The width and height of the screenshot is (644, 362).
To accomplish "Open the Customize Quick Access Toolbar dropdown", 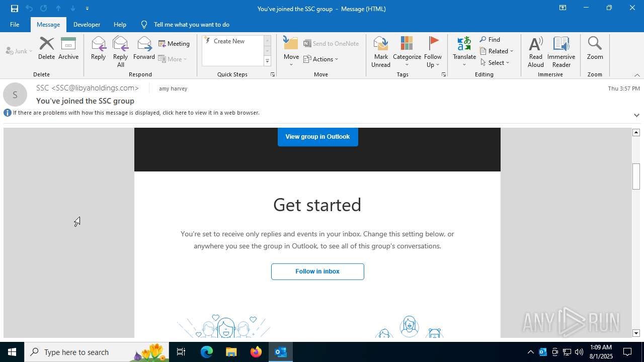I will [87, 8].
